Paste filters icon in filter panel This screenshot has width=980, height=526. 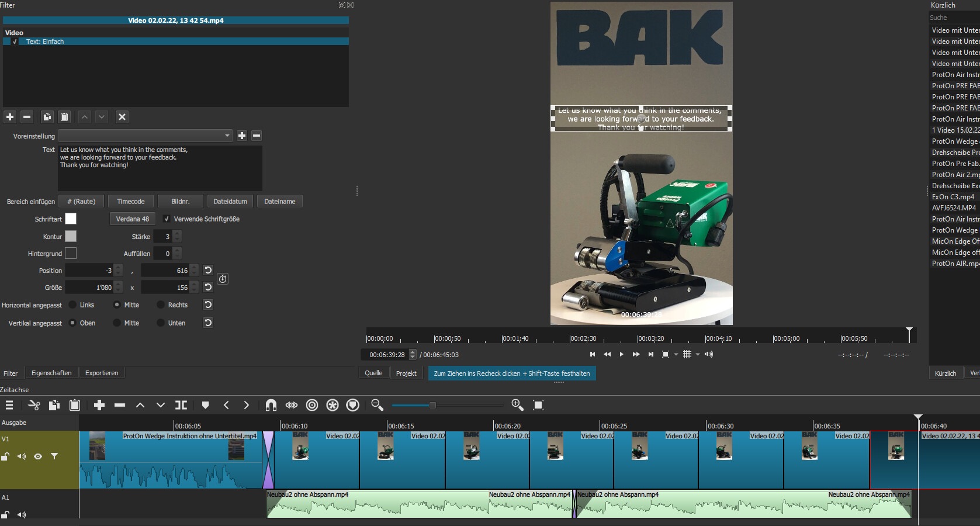click(64, 117)
